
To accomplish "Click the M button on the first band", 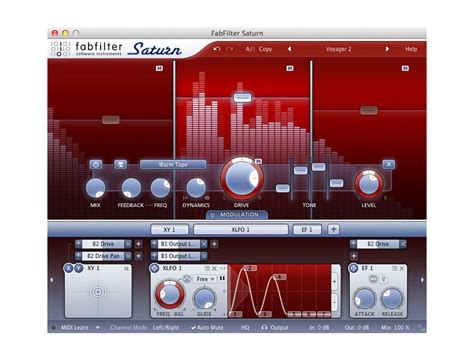I will click(159, 68).
